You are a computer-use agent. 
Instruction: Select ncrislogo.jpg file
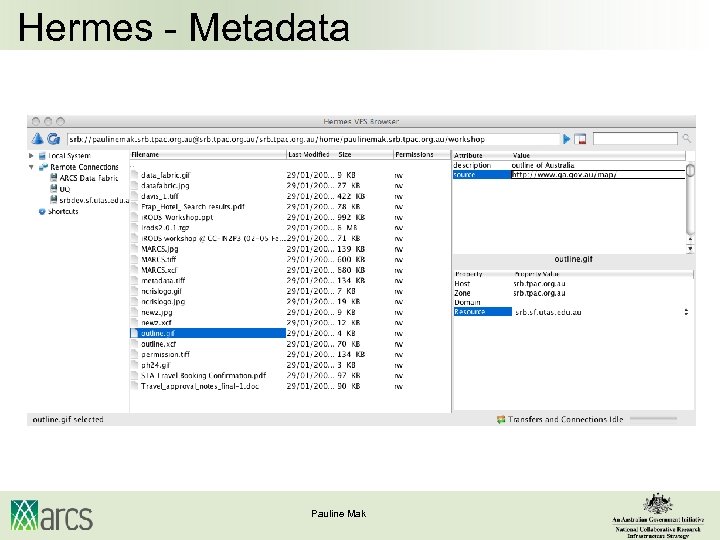(163, 302)
